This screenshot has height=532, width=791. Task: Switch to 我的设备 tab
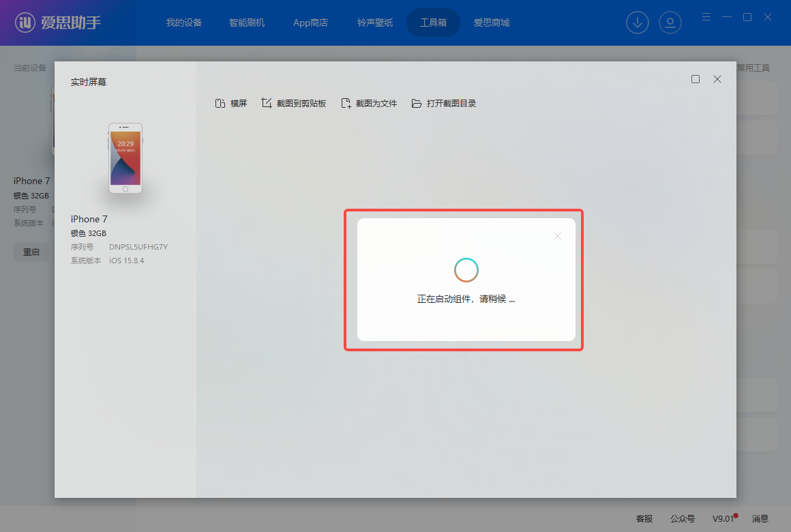(184, 23)
